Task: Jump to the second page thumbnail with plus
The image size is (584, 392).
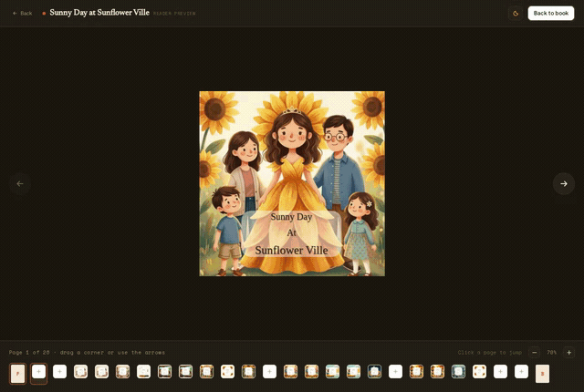Action: (x=38, y=372)
